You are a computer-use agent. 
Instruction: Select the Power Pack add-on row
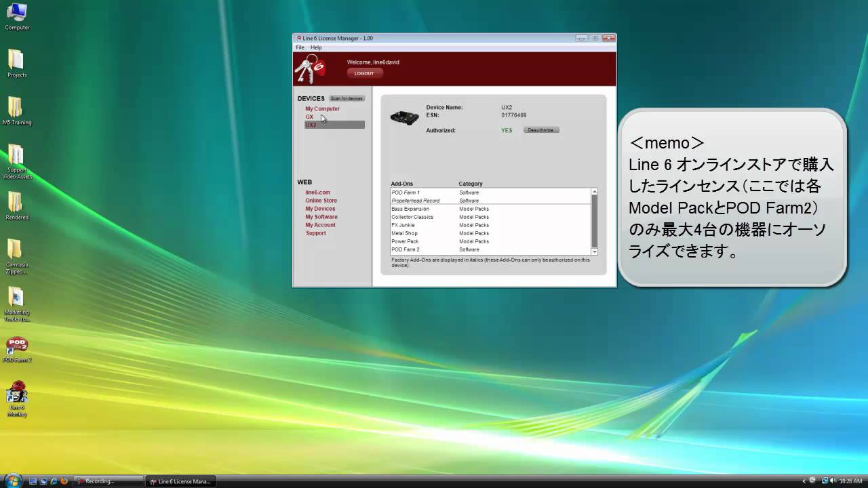(x=490, y=241)
